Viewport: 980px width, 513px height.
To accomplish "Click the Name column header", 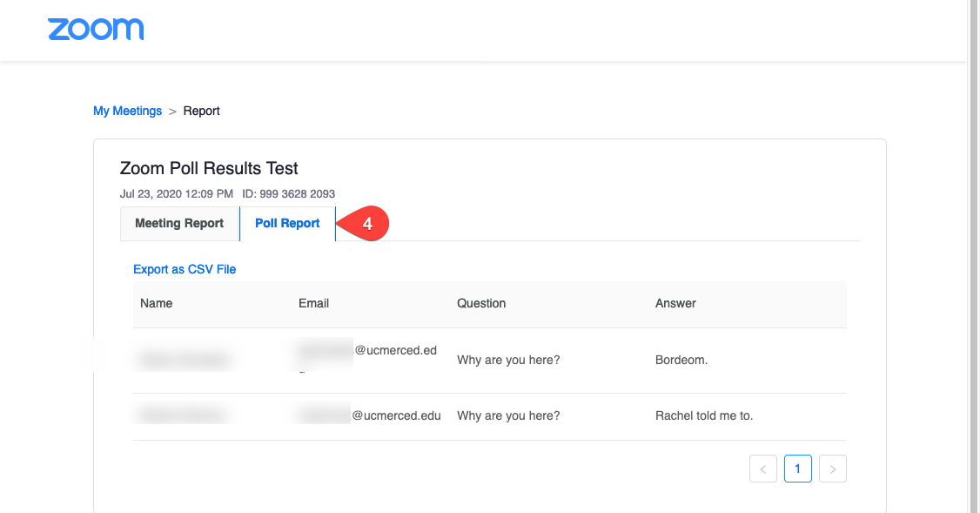I will coord(157,303).
